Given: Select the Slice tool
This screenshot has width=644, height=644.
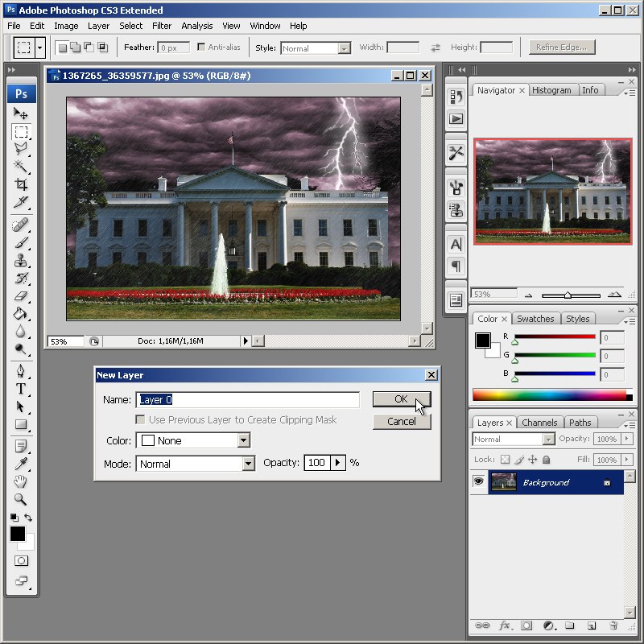Looking at the screenshot, I should (x=21, y=202).
